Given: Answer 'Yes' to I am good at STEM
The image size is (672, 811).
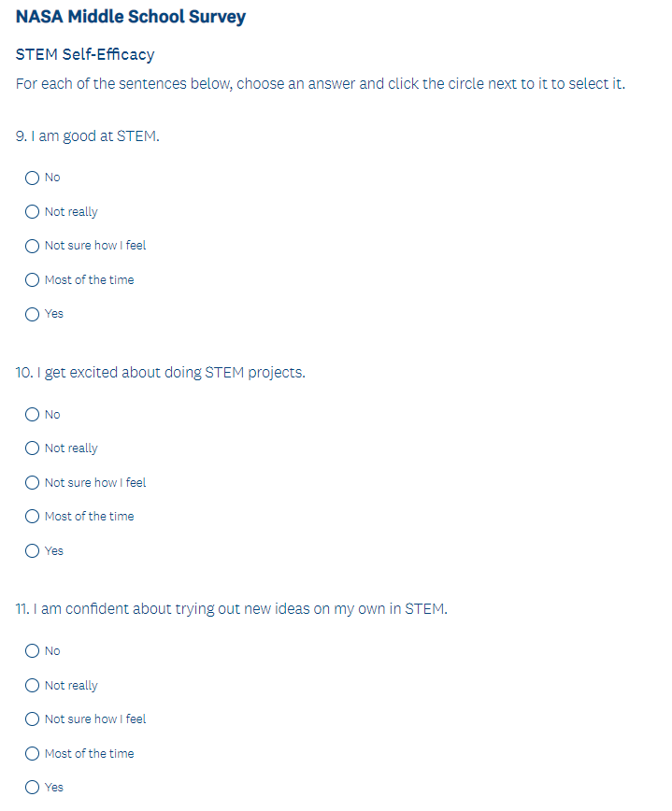Looking at the screenshot, I should 33,314.
